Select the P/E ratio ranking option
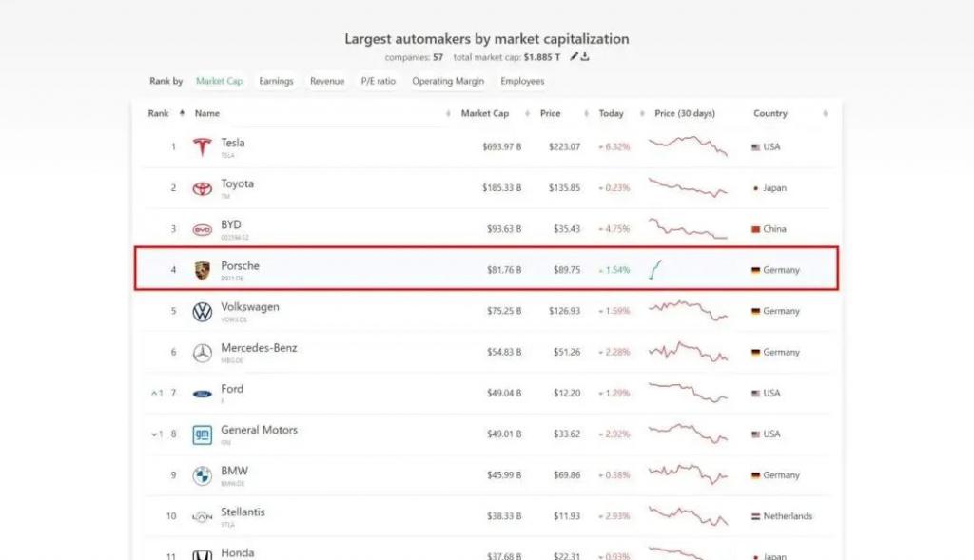The image size is (974, 560). 378,82
